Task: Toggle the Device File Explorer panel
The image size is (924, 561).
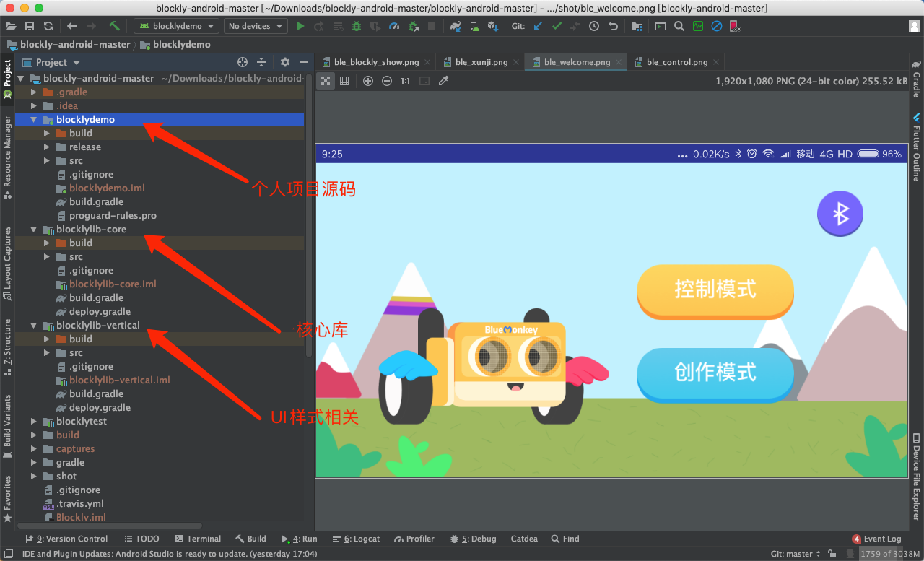Action: pyautogui.click(x=917, y=477)
